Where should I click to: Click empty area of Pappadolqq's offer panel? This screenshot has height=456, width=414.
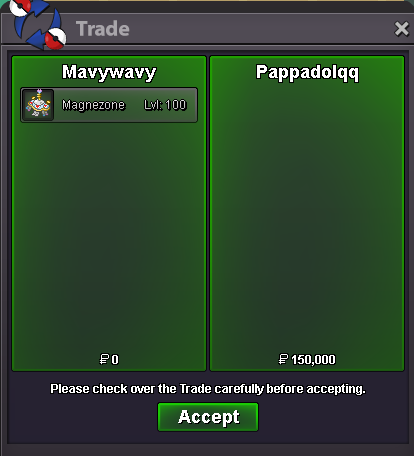pos(307,217)
